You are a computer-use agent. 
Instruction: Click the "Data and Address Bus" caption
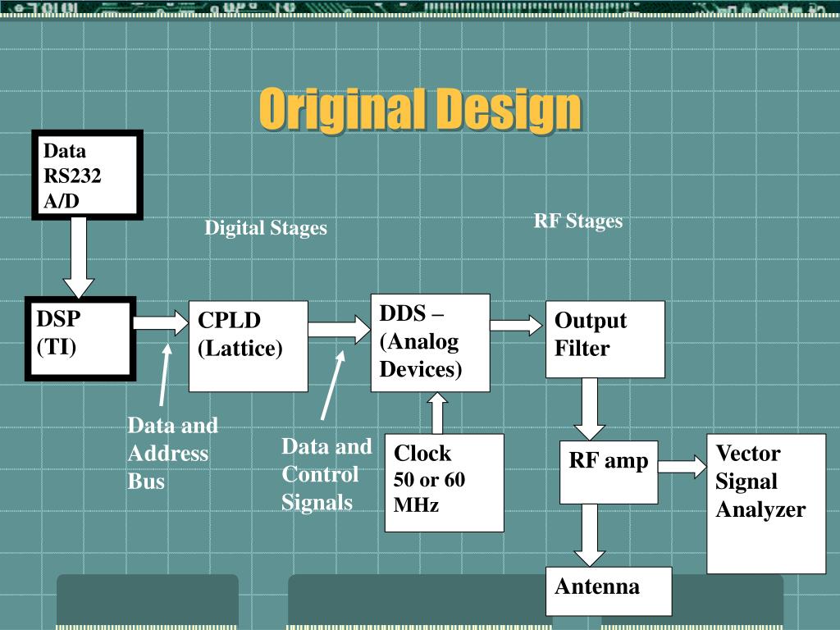tap(172, 453)
